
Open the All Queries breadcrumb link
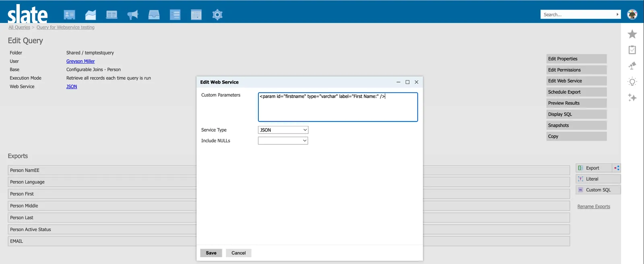19,27
